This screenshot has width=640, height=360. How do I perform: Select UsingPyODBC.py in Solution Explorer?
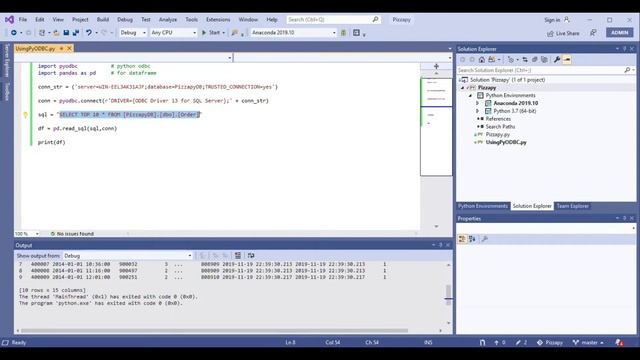pos(506,142)
